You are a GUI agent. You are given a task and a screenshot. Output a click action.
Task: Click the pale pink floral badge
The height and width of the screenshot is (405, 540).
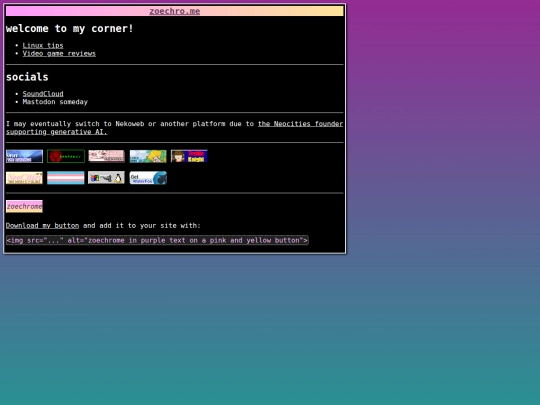pos(106,156)
